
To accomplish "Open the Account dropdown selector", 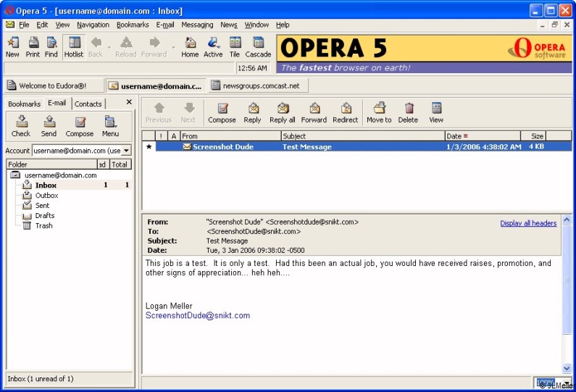I will click(126, 151).
